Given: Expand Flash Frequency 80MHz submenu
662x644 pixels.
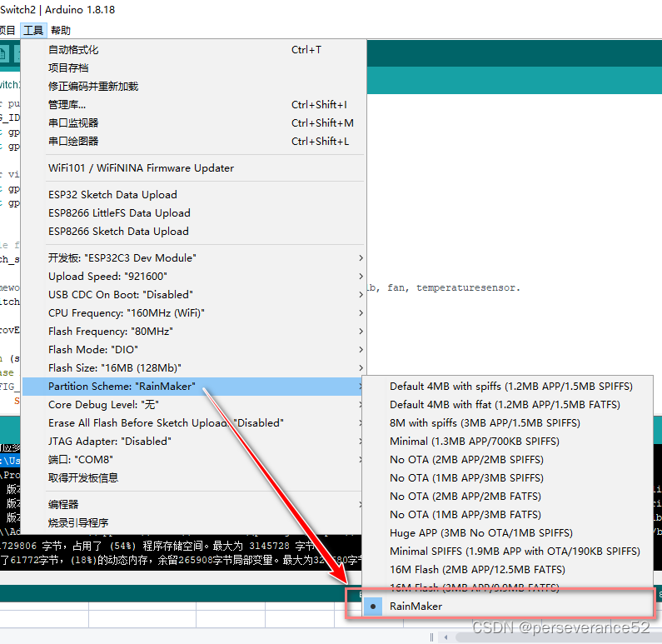Looking at the screenshot, I should click(x=193, y=332).
